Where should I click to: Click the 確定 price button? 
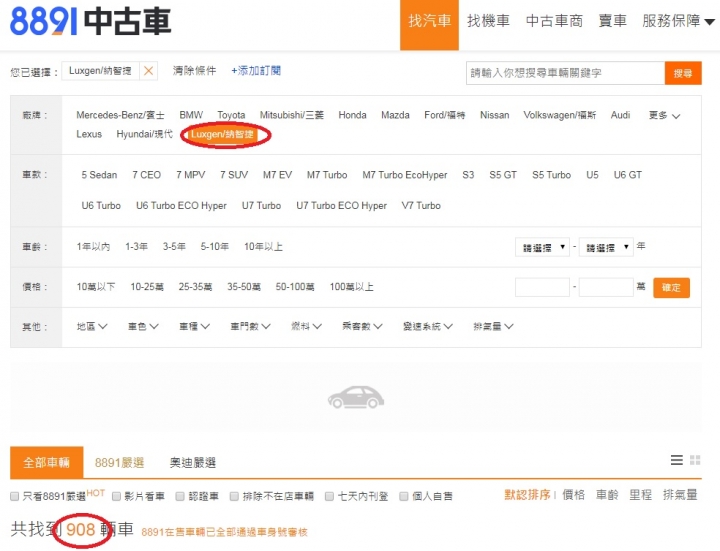[x=671, y=288]
